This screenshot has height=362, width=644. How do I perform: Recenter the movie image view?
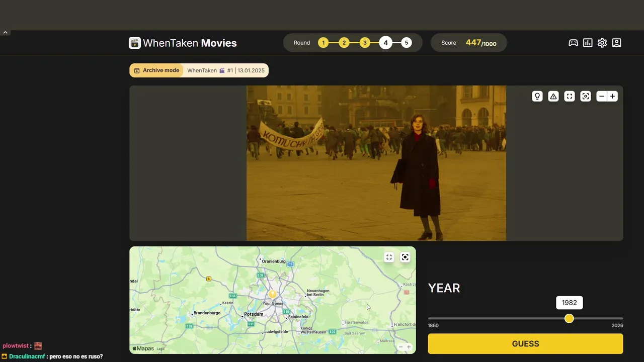pos(586,96)
